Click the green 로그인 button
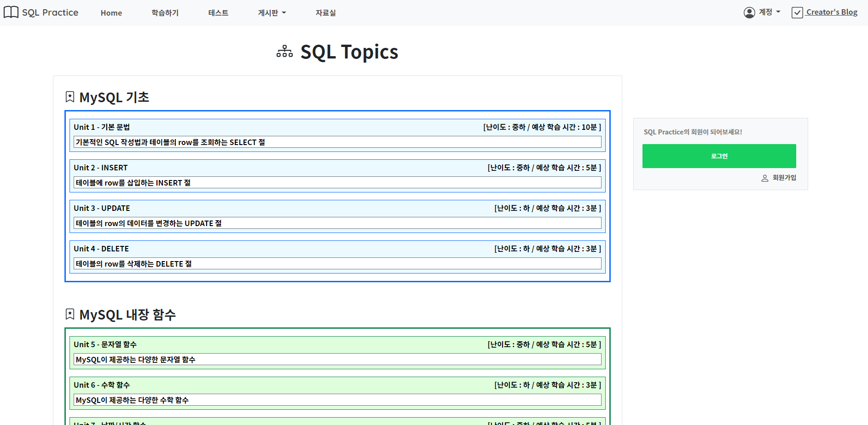868x425 pixels. click(719, 156)
